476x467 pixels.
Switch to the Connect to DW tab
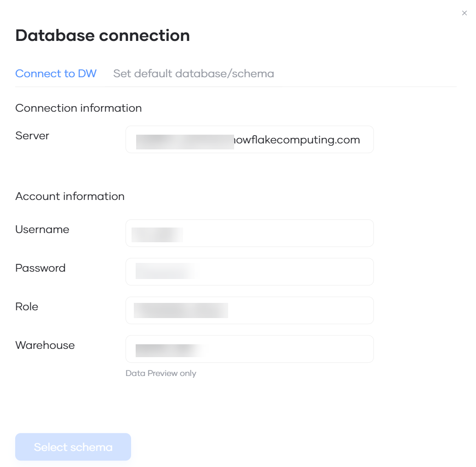(56, 74)
